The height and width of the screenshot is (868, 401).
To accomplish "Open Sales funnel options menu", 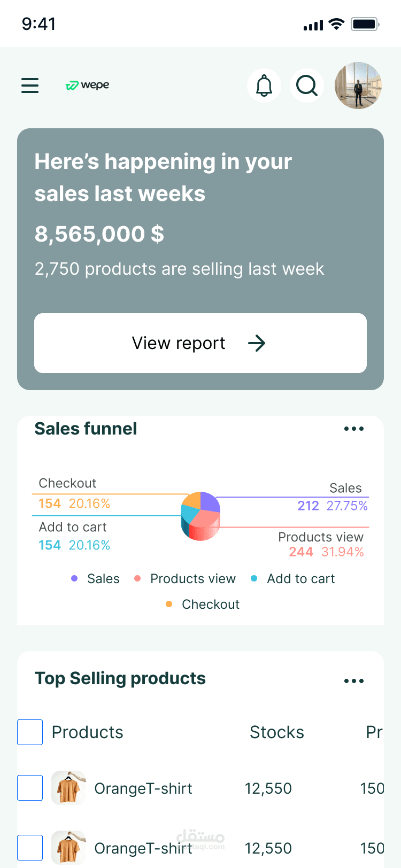I will click(x=354, y=429).
